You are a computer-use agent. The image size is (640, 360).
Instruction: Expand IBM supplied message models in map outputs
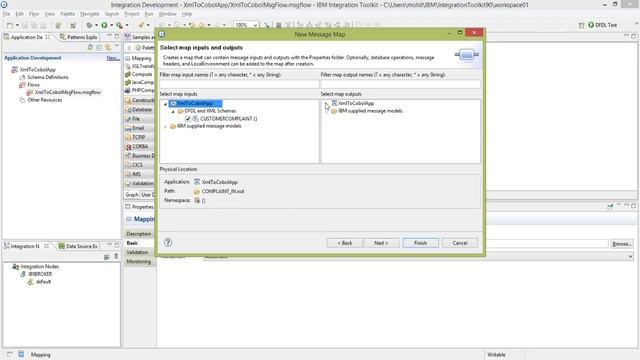tap(327, 111)
